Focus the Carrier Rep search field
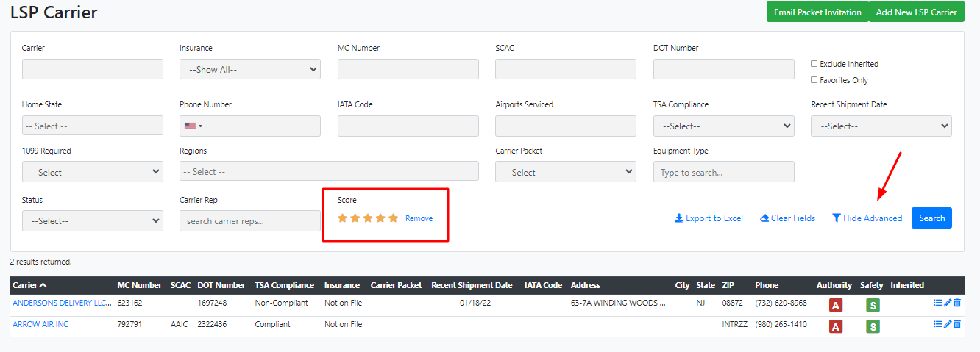 (x=250, y=220)
